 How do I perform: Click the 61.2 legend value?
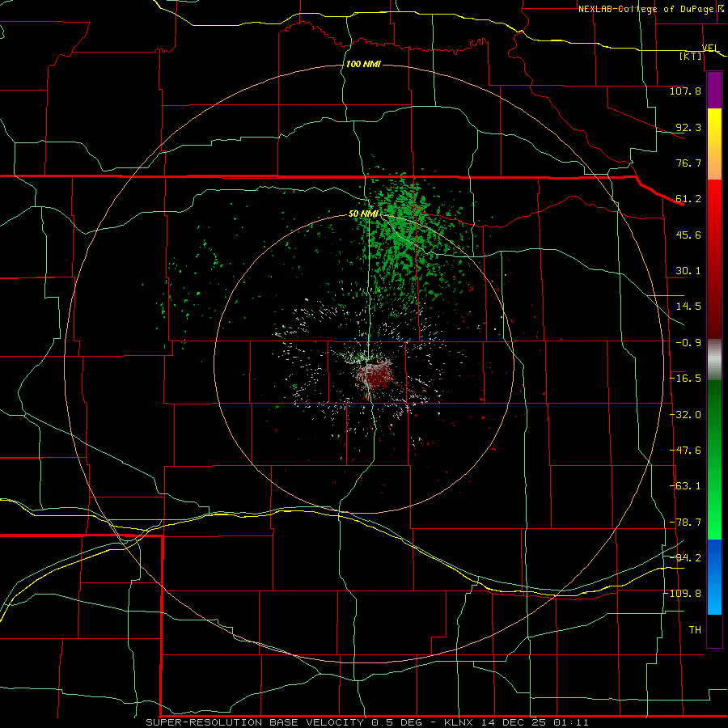688,199
